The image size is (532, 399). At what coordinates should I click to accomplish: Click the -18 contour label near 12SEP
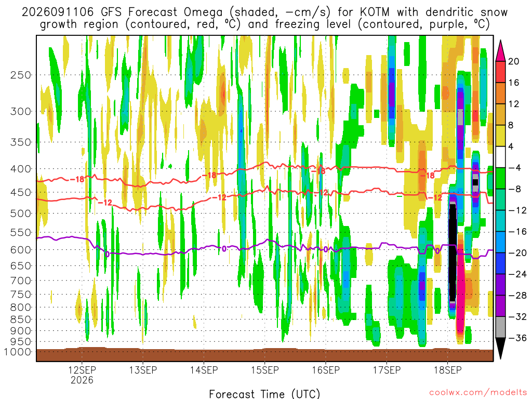(77, 179)
